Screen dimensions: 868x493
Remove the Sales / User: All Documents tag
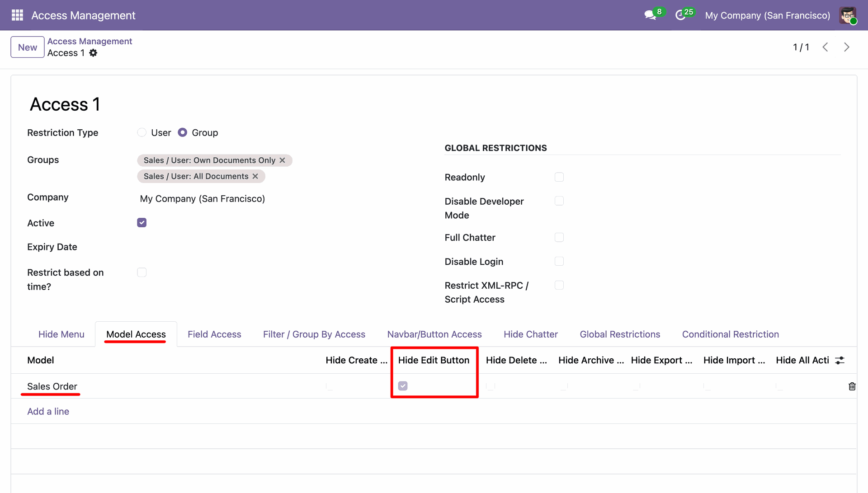[x=255, y=176]
